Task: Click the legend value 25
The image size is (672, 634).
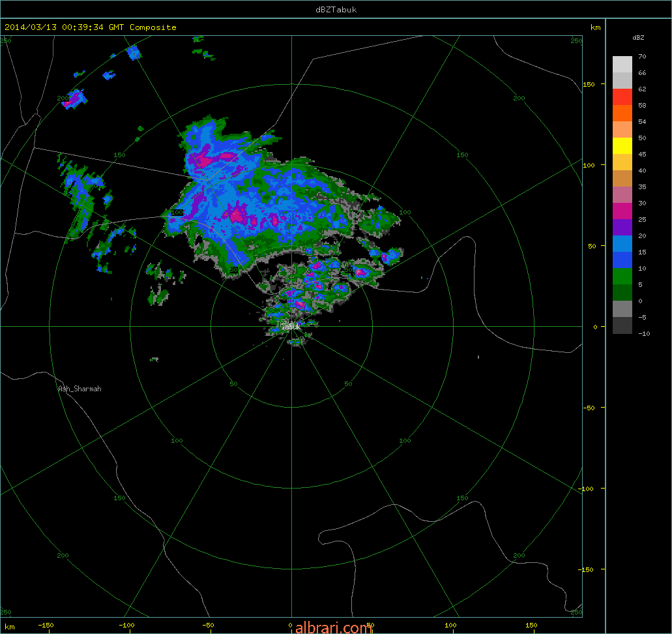Action: coord(642,219)
